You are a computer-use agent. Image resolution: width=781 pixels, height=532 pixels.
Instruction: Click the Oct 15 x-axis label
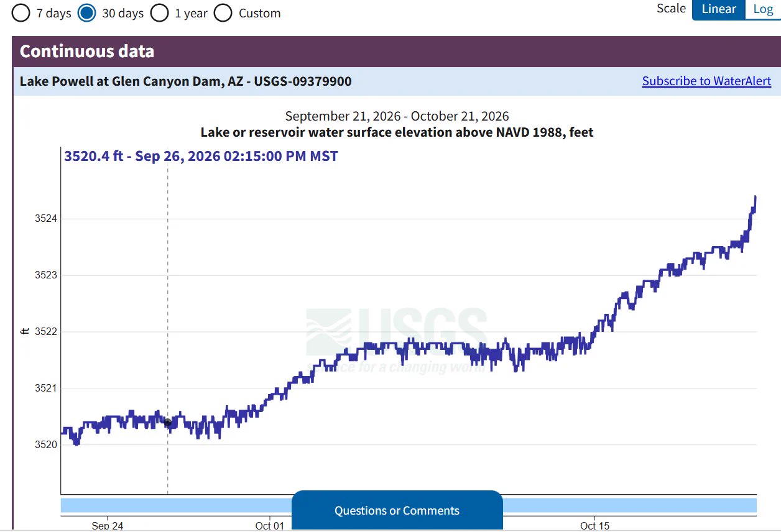pos(595,526)
